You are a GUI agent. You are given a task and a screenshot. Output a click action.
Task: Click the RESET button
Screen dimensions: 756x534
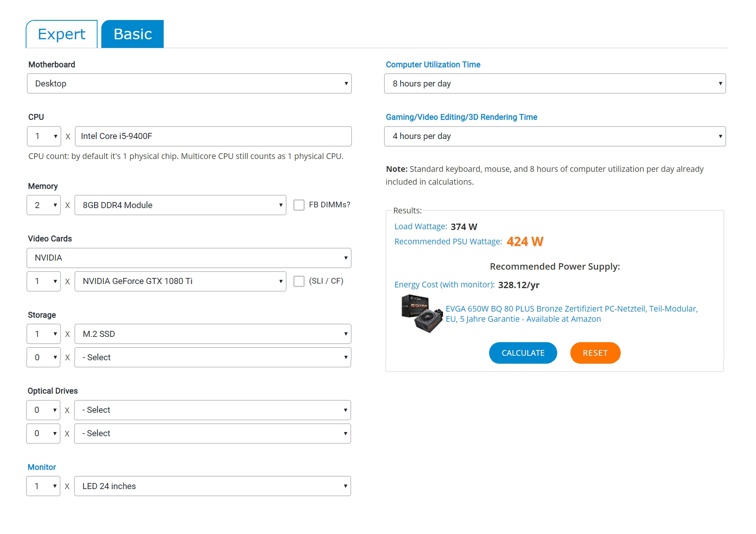pyautogui.click(x=595, y=353)
